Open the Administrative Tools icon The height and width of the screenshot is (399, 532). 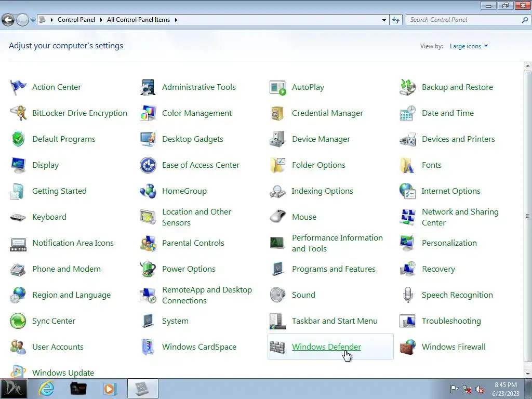(x=148, y=87)
